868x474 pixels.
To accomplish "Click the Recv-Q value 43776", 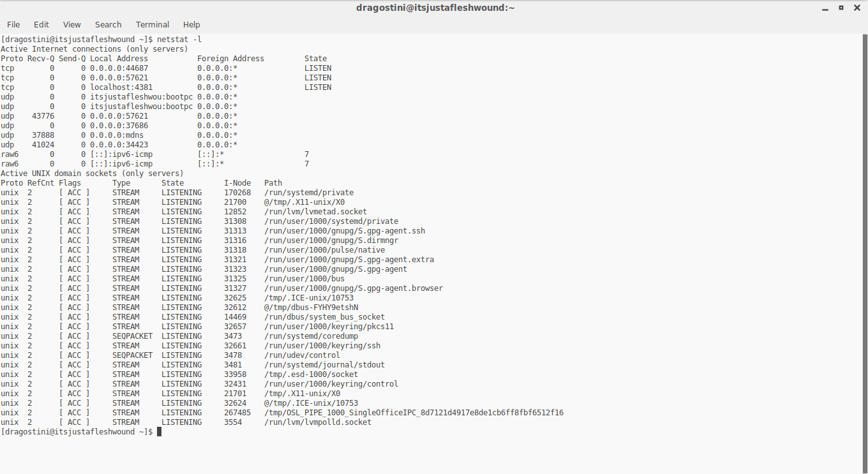I will 43,116.
